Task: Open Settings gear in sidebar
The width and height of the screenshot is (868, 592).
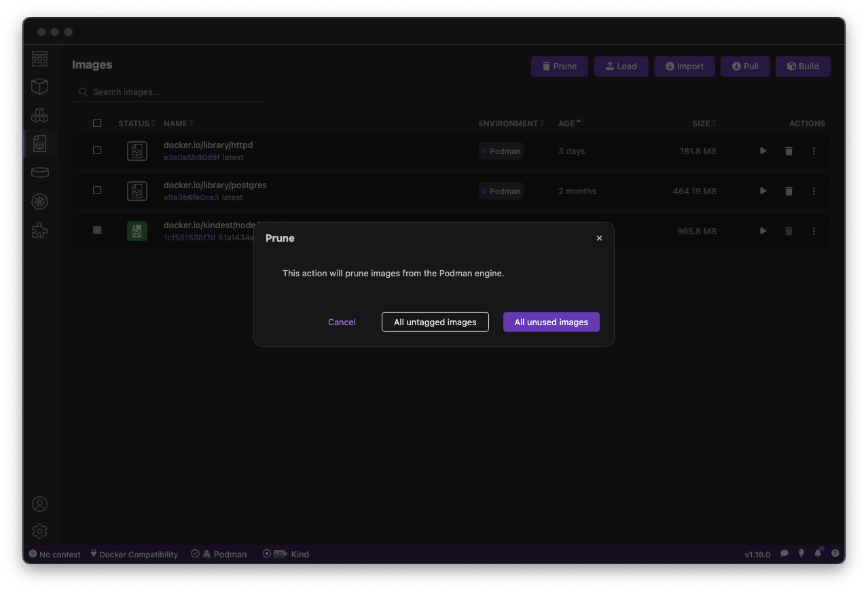Action: click(x=40, y=531)
